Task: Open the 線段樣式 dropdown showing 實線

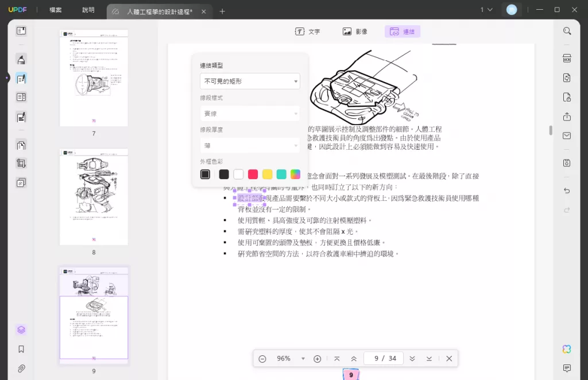Action: 250,114
